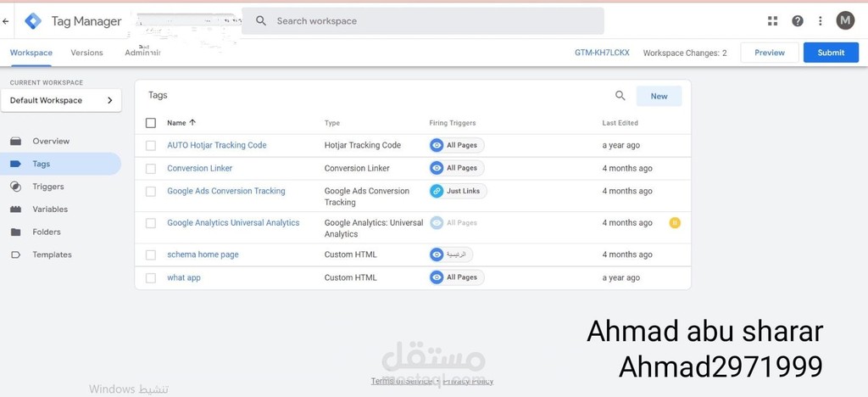Click the Custom HTML type of schema home page
This screenshot has height=397, width=868.
[350, 254]
